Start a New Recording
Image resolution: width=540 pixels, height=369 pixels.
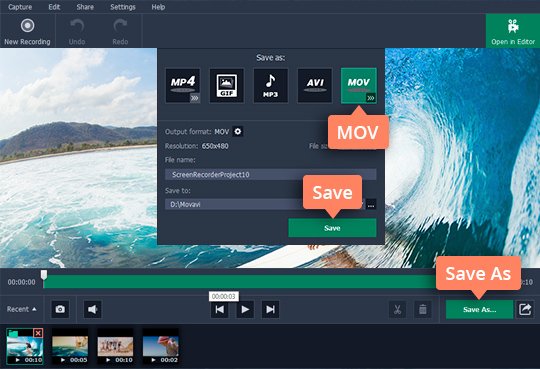27,32
